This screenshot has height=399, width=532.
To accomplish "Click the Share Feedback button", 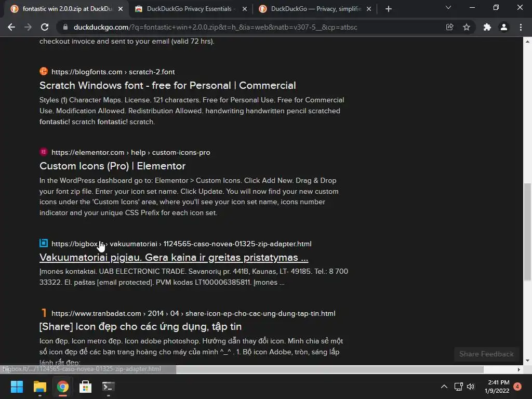I will [x=486, y=354].
